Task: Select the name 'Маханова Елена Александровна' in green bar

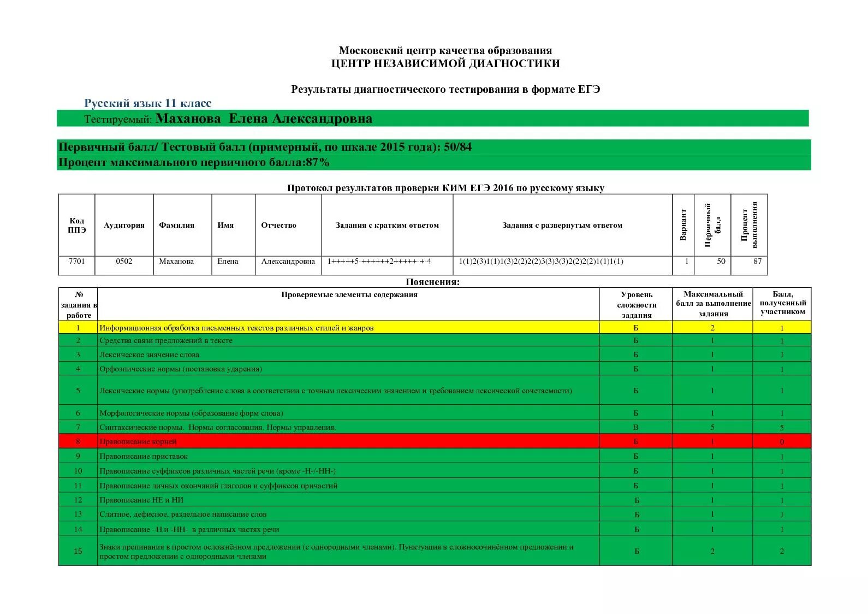Action: tap(264, 119)
